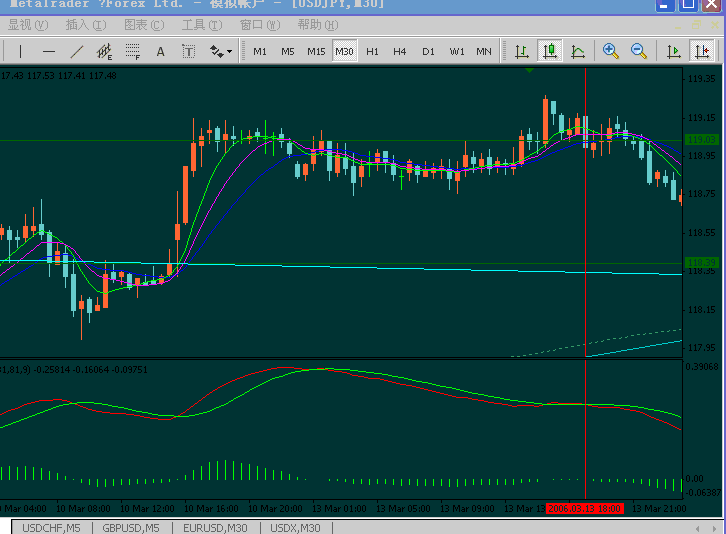Switch to bar chart display

pos(522,51)
